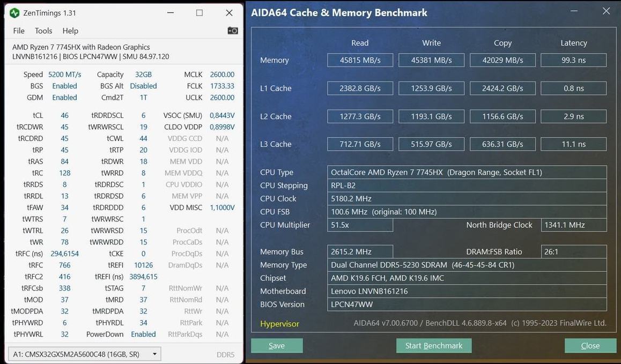
Task: Click the tRFC (ns) value 294,6154
Action: (64, 254)
